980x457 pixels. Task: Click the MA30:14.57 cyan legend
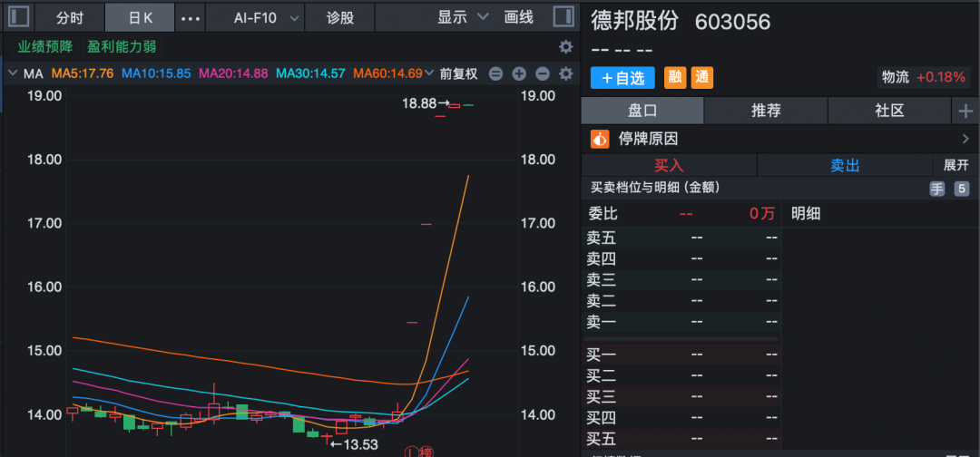click(310, 73)
